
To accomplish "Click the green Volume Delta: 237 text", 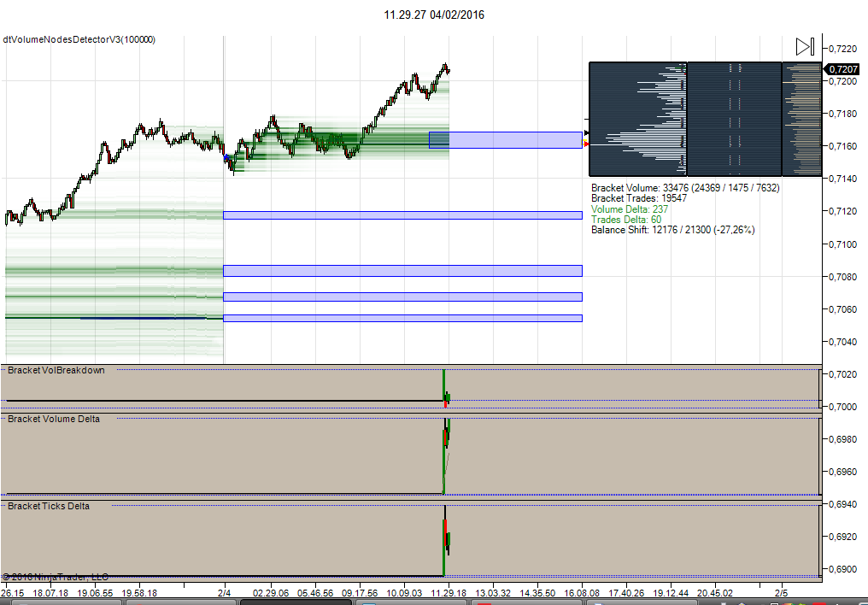I will [630, 209].
